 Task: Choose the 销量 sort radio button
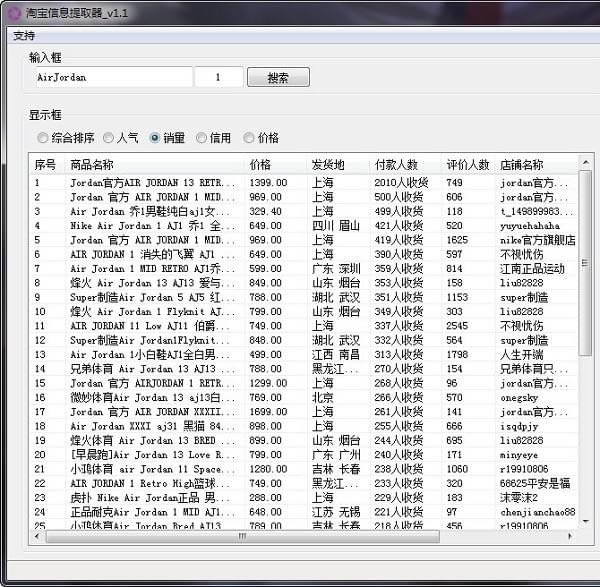[x=155, y=138]
